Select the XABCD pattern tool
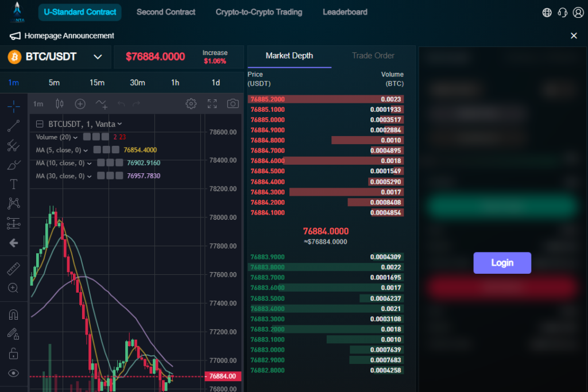The width and height of the screenshot is (588, 392). pos(14,204)
